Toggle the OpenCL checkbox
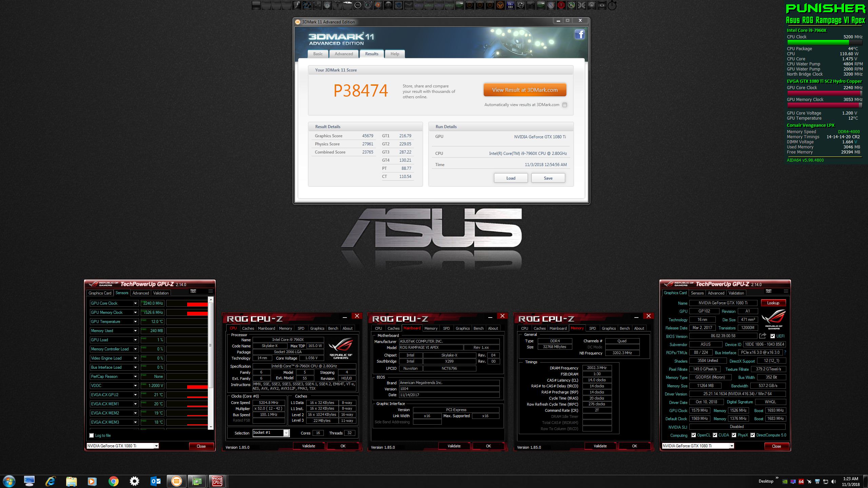 click(693, 435)
